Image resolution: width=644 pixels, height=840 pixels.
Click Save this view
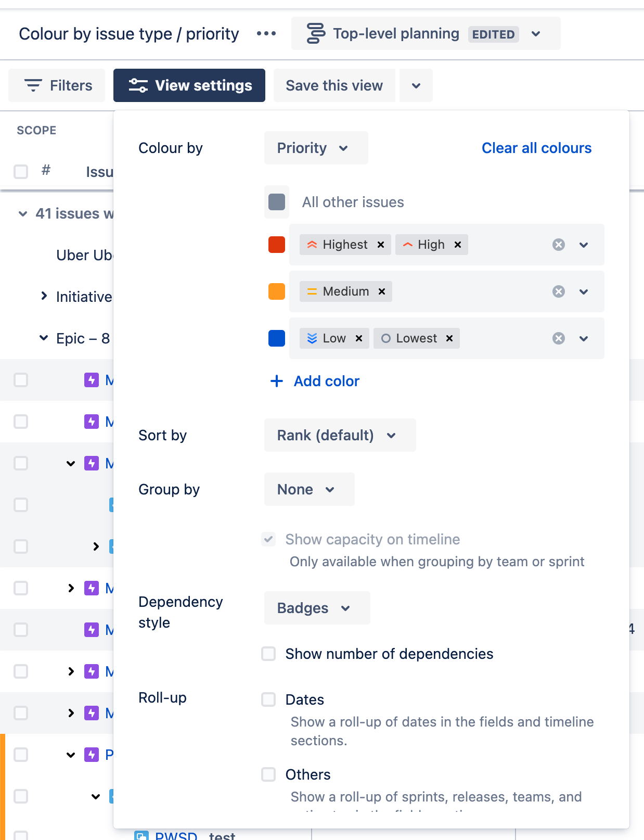click(x=334, y=85)
